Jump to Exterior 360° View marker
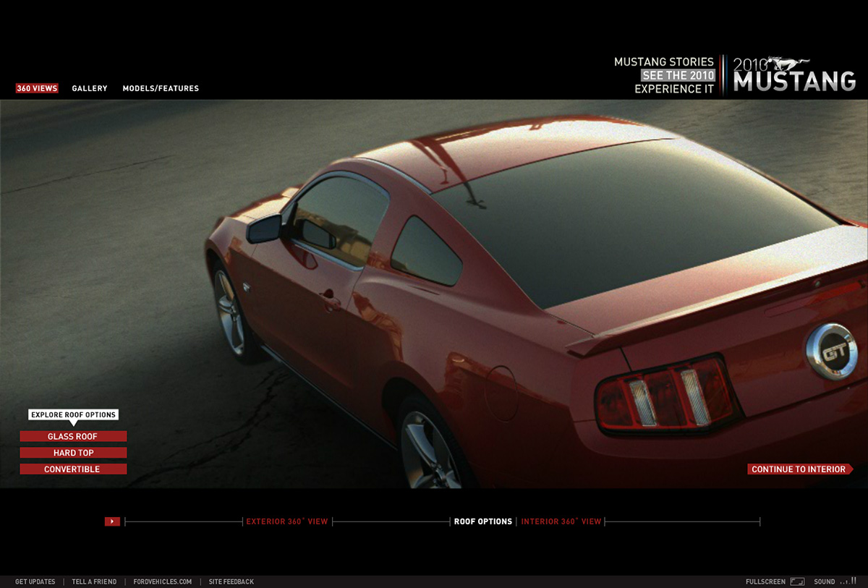This screenshot has width=868, height=588. 287,521
